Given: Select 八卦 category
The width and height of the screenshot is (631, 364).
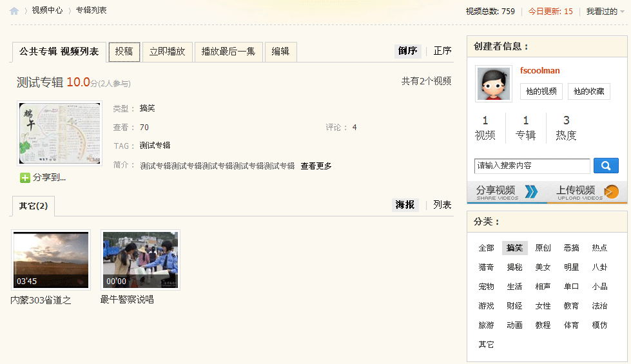Looking at the screenshot, I should [x=599, y=267].
